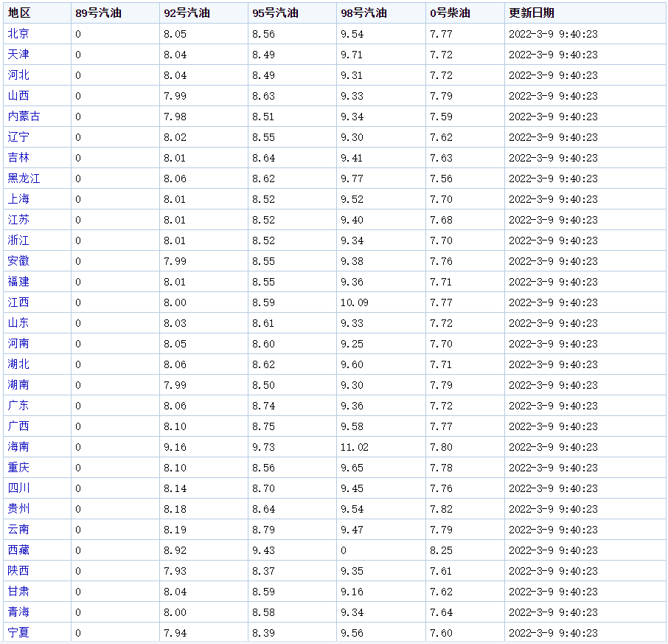Screen dimensions: 668x644
Task: Select 广东's 95号汽油 price 8.74
Action: tap(263, 406)
